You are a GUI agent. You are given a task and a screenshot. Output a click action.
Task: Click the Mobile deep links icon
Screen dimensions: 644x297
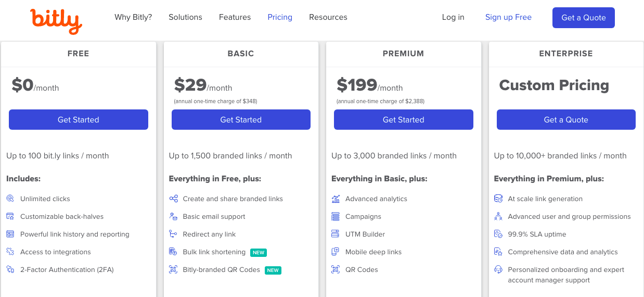point(336,252)
